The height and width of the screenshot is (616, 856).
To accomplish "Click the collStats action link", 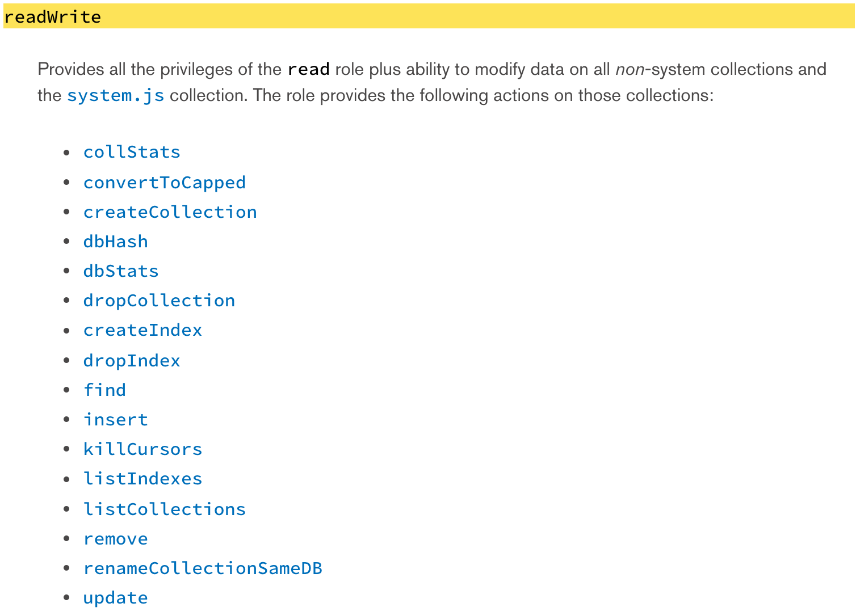I will pyautogui.click(x=132, y=152).
